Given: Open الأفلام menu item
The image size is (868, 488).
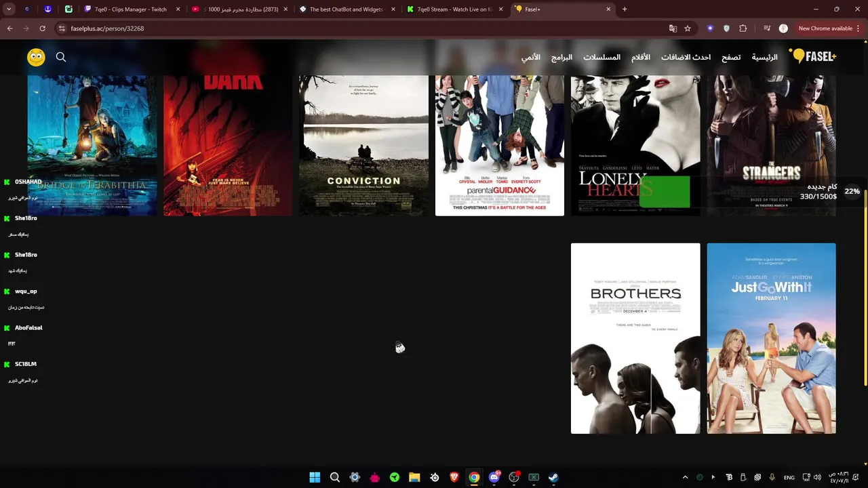Looking at the screenshot, I should [x=641, y=57].
